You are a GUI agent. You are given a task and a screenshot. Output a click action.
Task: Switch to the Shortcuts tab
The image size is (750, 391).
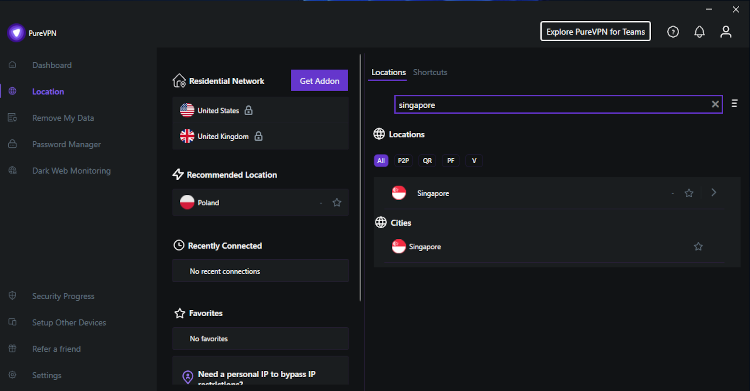click(430, 72)
